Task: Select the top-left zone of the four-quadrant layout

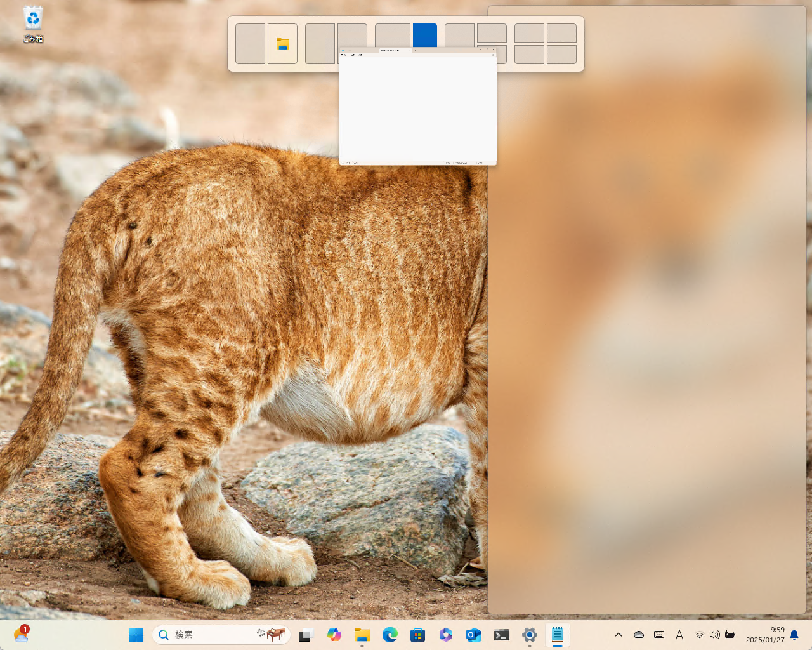Action: [529, 33]
